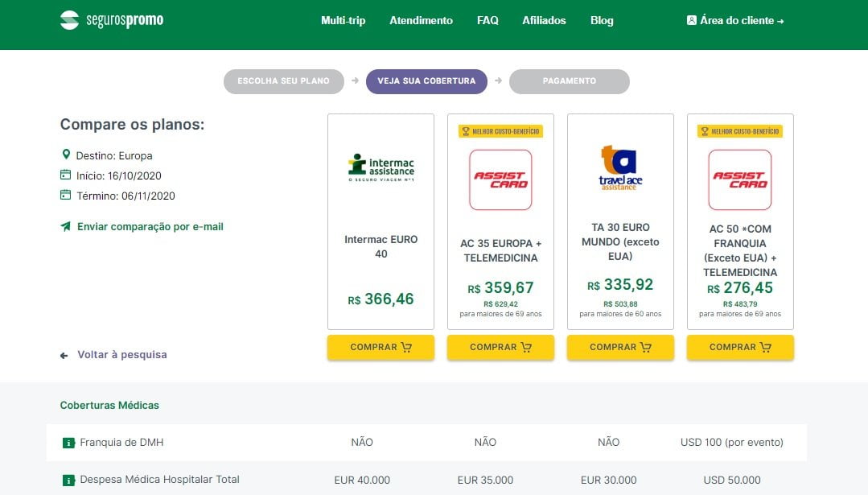Click the Intermac Assistance logo
The image size is (868, 495).
381,168
